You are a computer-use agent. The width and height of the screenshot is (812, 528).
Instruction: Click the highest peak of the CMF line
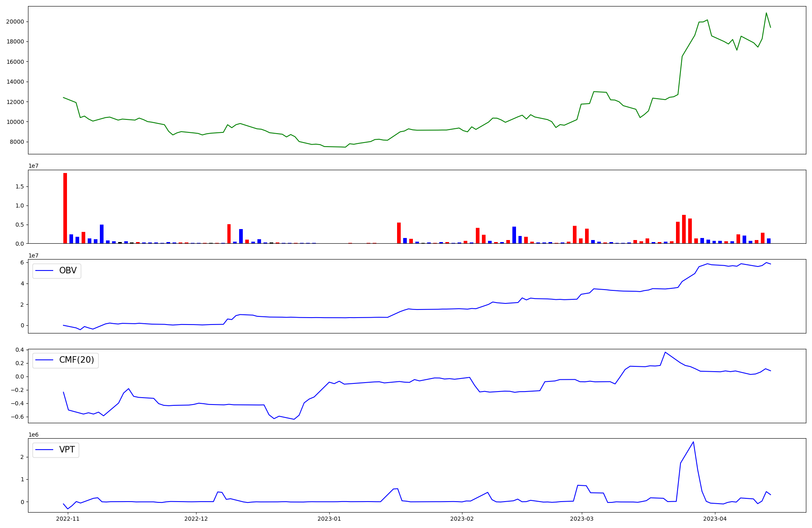pyautogui.click(x=665, y=353)
